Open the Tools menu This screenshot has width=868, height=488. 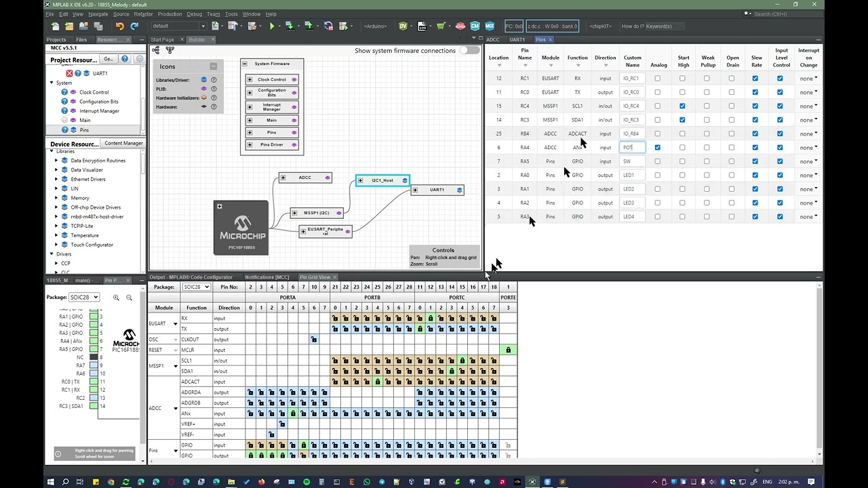pyautogui.click(x=231, y=14)
